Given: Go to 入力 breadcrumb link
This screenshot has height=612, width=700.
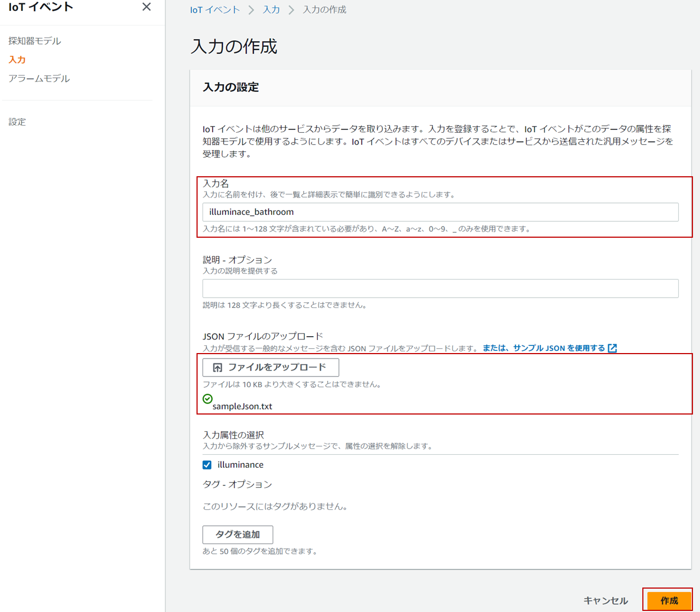Looking at the screenshot, I should pos(271,10).
